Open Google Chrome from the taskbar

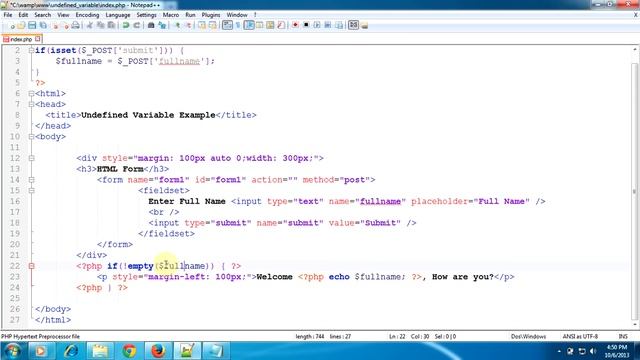point(129,351)
